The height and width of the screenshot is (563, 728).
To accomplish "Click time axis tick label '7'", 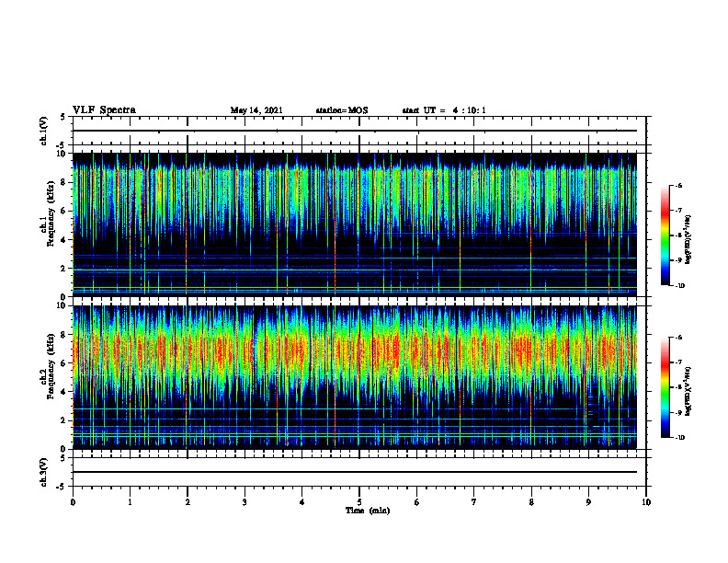I will [474, 502].
